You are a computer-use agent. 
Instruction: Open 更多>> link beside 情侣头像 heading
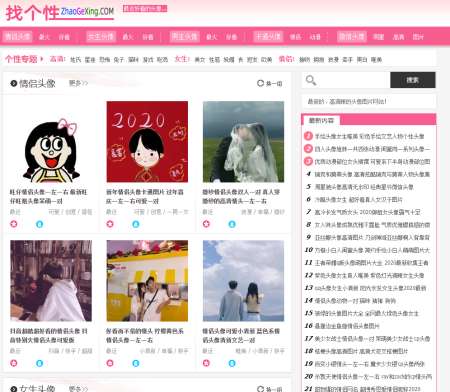point(78,83)
